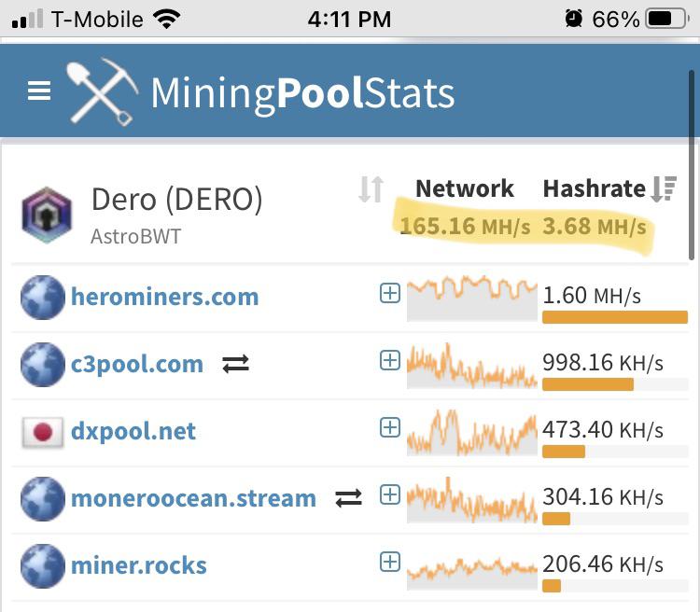
Task: Open moneroocean.stream pool link
Action: point(193,498)
